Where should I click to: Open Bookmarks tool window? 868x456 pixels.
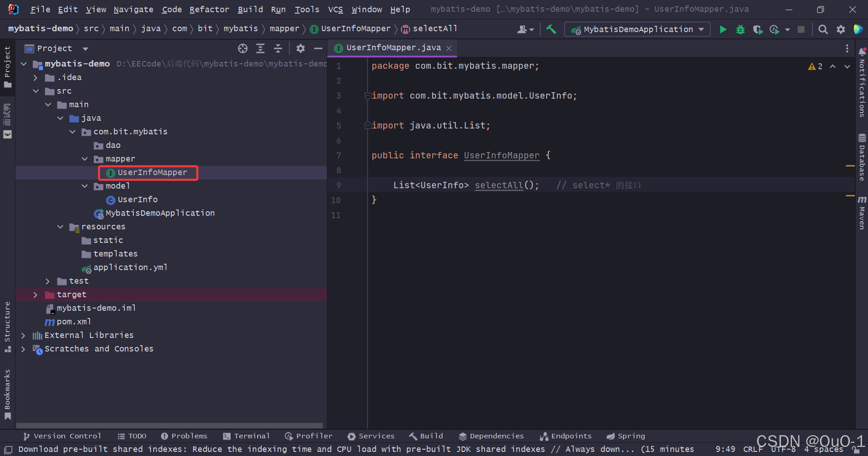tap(7, 394)
